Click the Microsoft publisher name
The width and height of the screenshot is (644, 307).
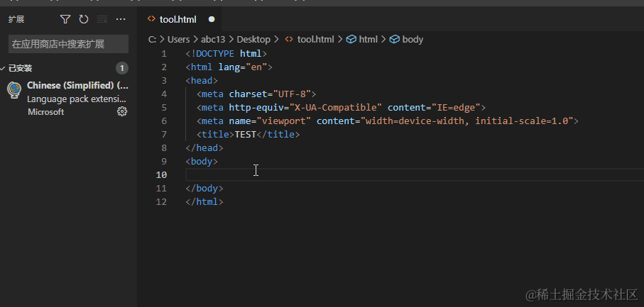click(x=45, y=112)
